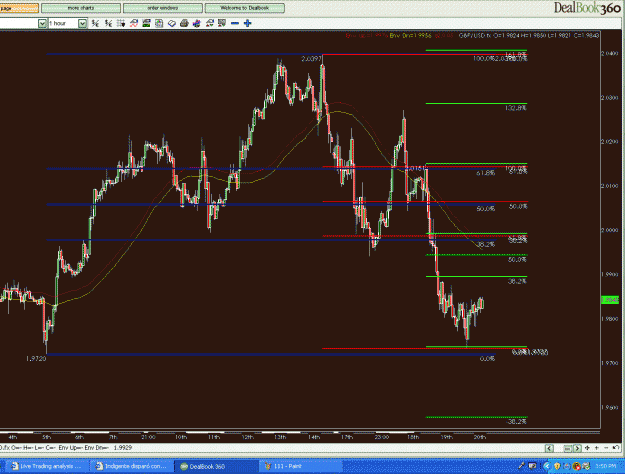The image size is (625, 474).
Task: Expand hidden tray icons with blue arrow
Action: (x=547, y=466)
